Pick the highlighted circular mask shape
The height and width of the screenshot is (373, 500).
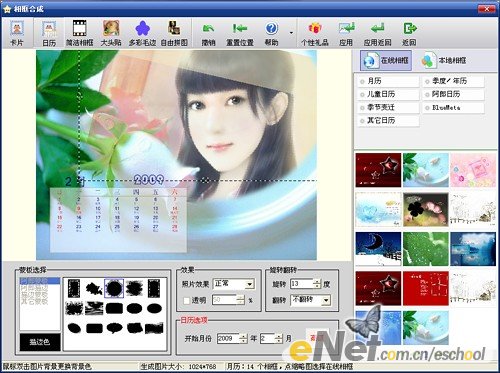coord(114,288)
